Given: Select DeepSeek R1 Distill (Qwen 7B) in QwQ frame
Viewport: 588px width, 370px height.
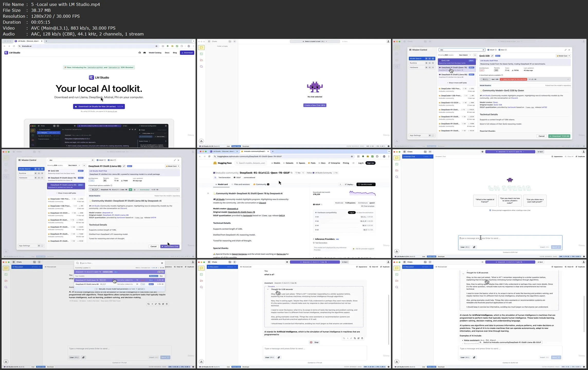Looking at the screenshot, I should [x=457, y=69].
